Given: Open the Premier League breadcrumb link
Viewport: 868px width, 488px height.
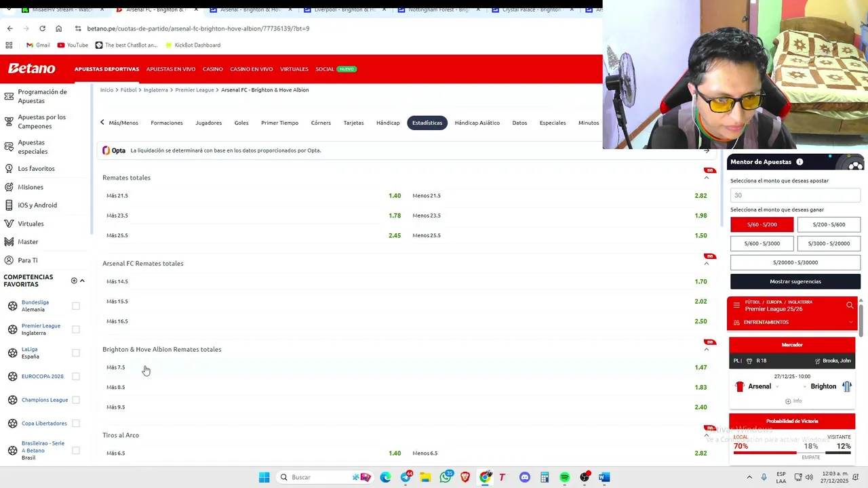Looking at the screenshot, I should point(195,90).
